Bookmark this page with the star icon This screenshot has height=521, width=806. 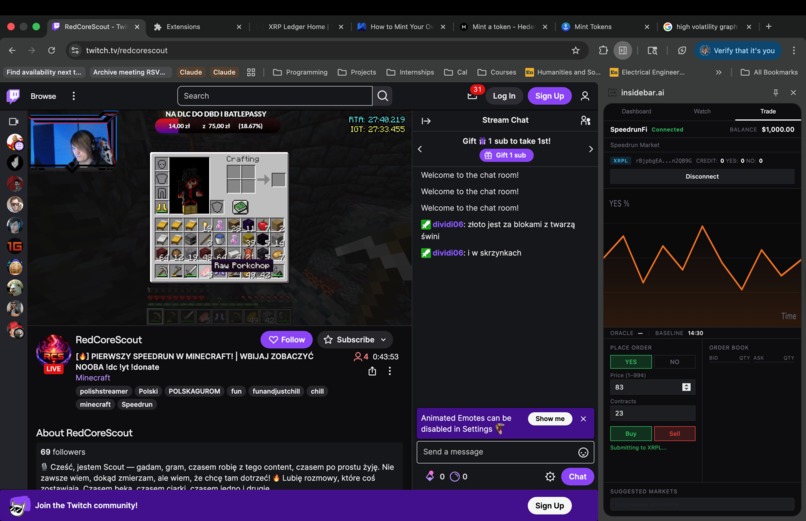pyautogui.click(x=576, y=50)
